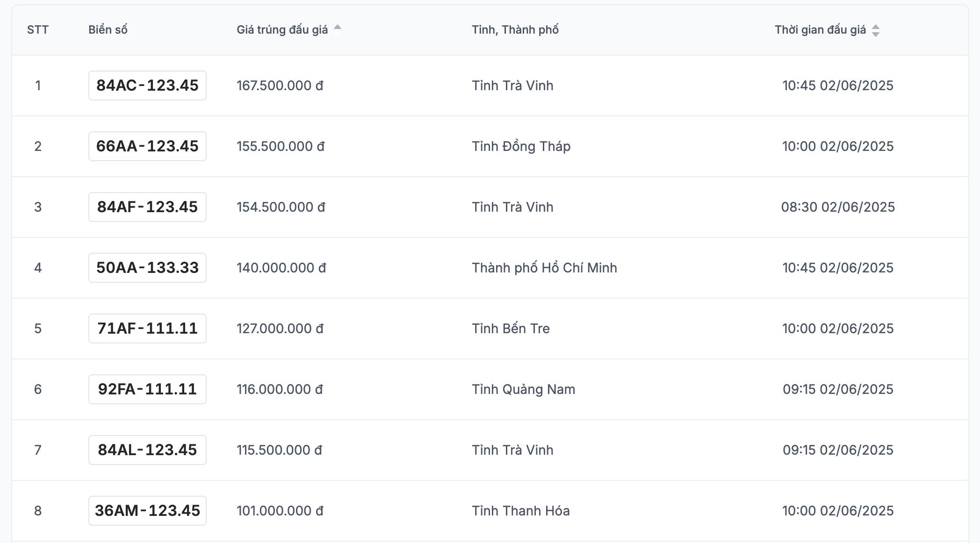This screenshot has width=980, height=543.
Task: Select plate 66AA-123.45 badge
Action: click(147, 146)
